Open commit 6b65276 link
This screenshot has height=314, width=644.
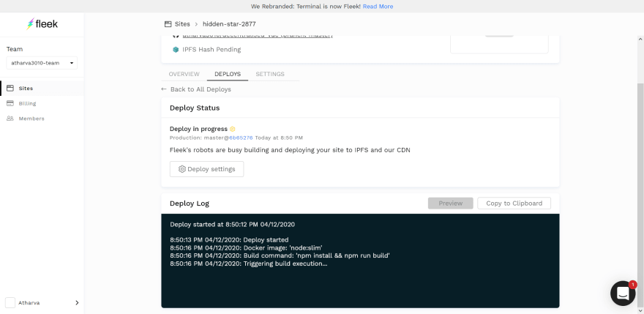241,138
